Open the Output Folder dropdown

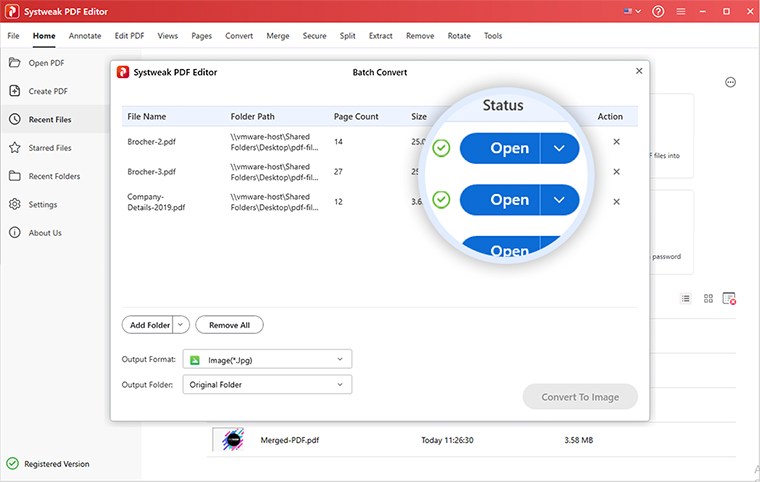[267, 385]
